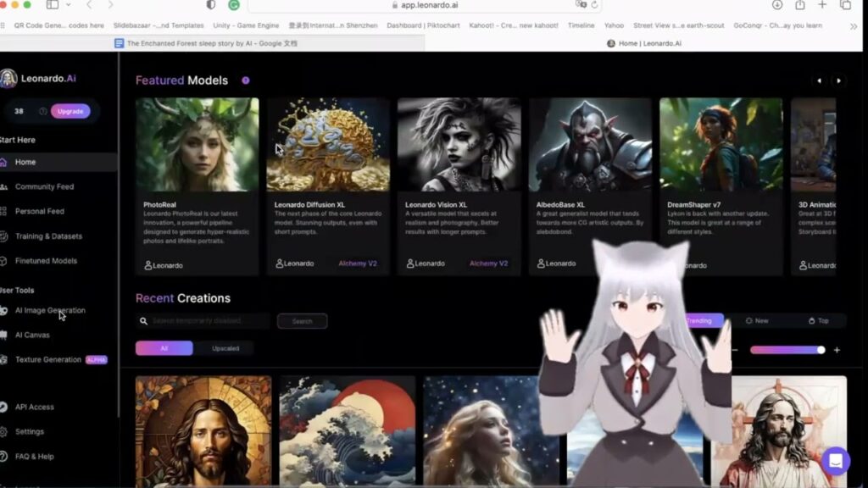Select the Upscaled filter tab
868x488 pixels.
225,348
